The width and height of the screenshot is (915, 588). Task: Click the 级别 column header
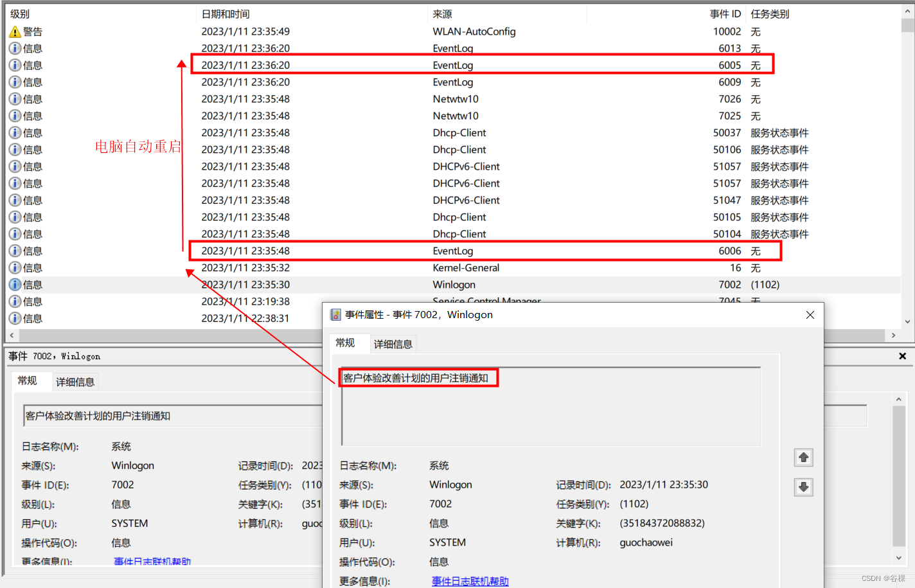coord(19,13)
